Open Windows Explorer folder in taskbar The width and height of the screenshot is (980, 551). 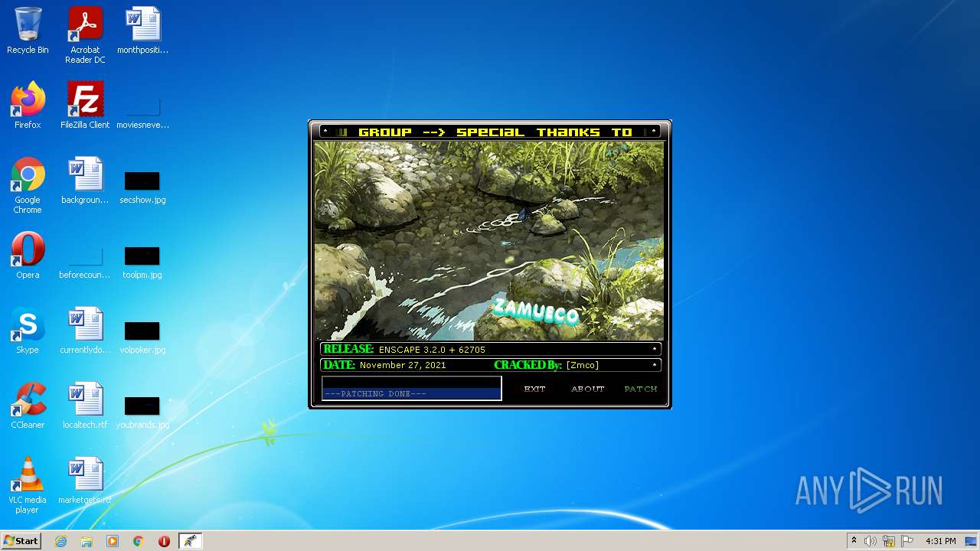(87, 541)
